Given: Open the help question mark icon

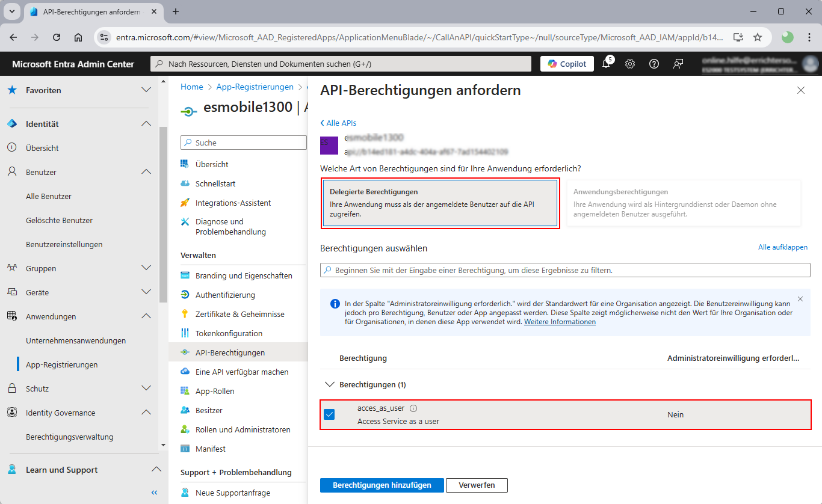Looking at the screenshot, I should pos(654,64).
